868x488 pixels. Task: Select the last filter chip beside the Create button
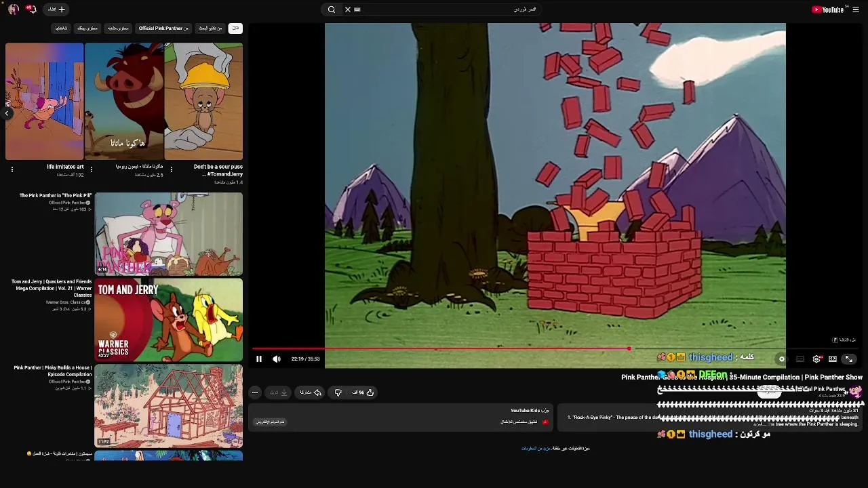click(x=61, y=28)
